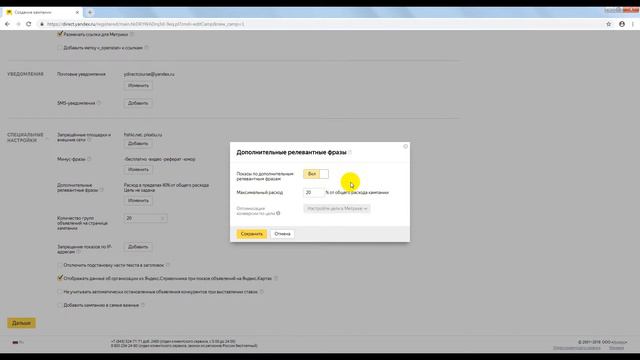Click help icon beside SMS-уведомления
The image size is (640, 360).
pos(99,103)
